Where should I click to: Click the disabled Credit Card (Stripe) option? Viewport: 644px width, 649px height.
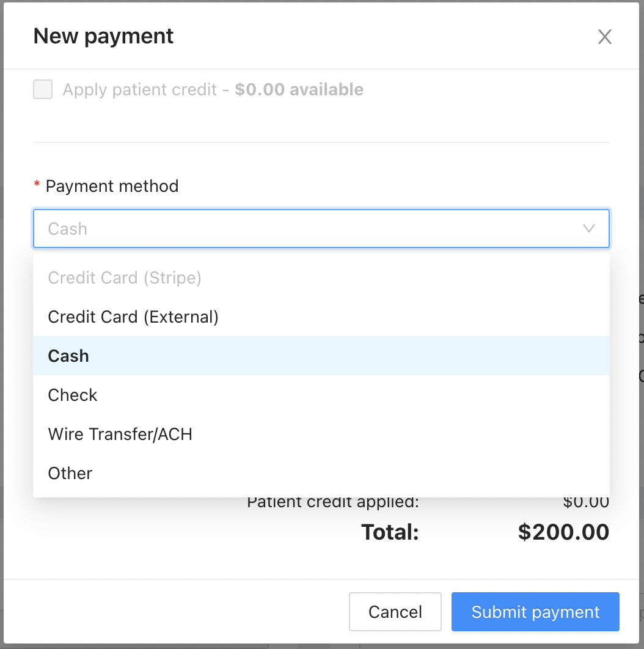pos(124,277)
